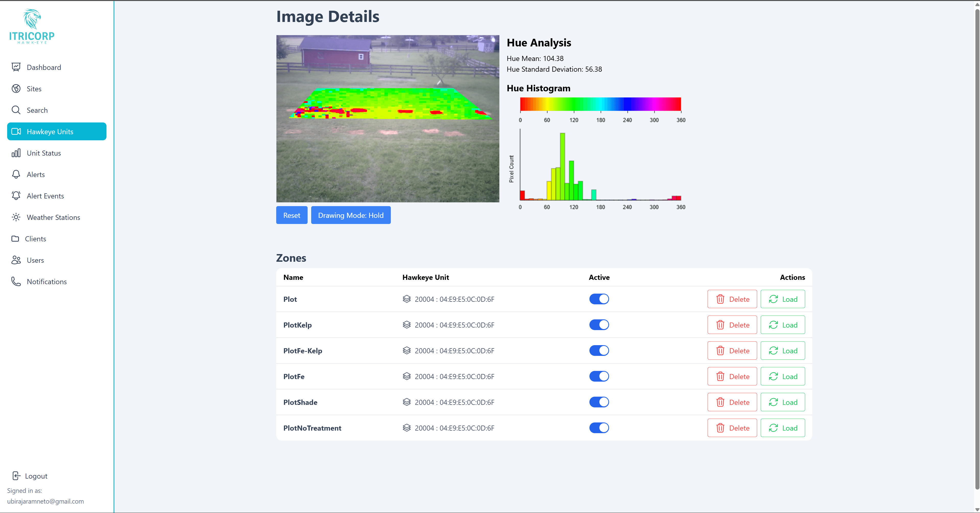Click the Logout door icon
The width and height of the screenshot is (980, 513).
tap(16, 476)
